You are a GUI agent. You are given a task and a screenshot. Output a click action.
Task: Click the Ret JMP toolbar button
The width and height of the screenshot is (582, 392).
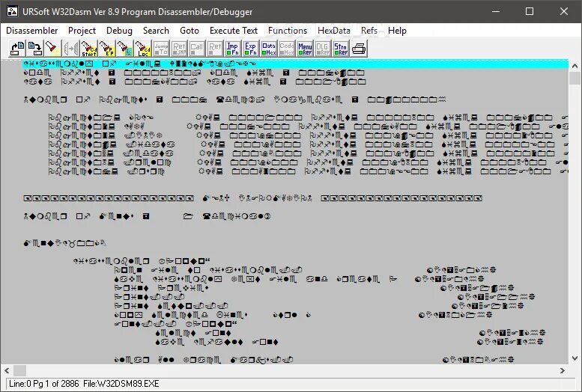(x=179, y=49)
